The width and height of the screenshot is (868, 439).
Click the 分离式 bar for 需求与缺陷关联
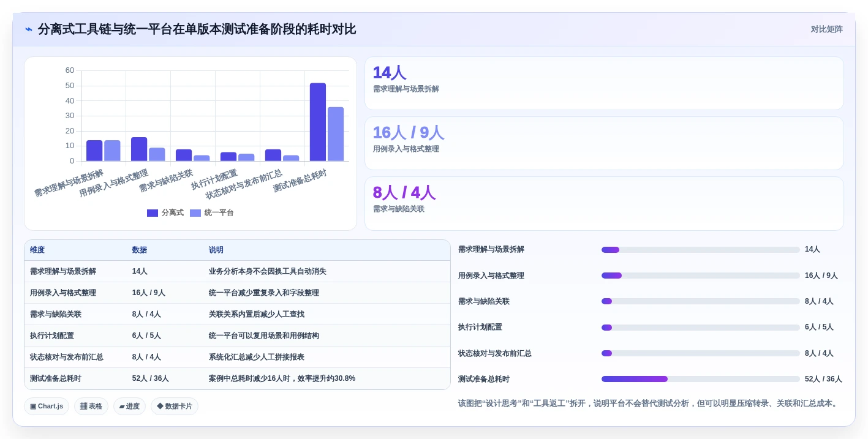(184, 156)
